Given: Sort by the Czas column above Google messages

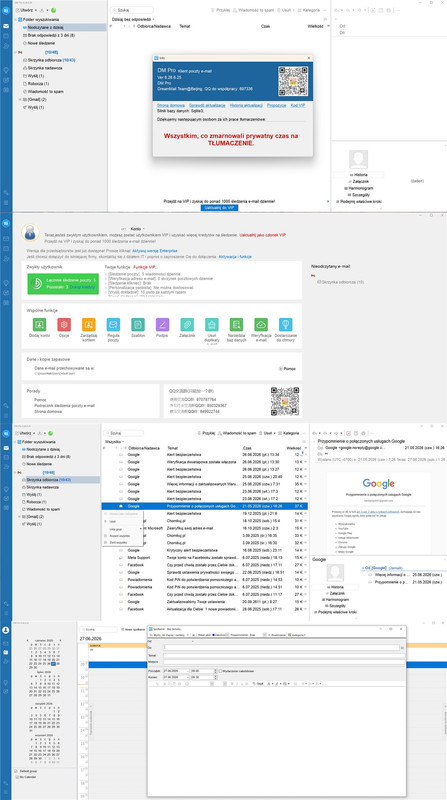Looking at the screenshot, I should point(247,448).
